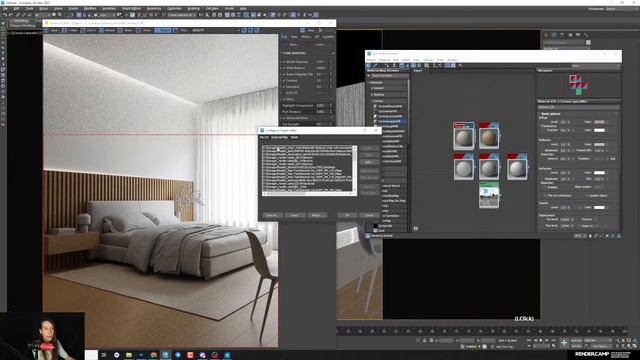This screenshot has height=360, width=640.
Task: Open the Motion command panel tab
Action: click(571, 35)
